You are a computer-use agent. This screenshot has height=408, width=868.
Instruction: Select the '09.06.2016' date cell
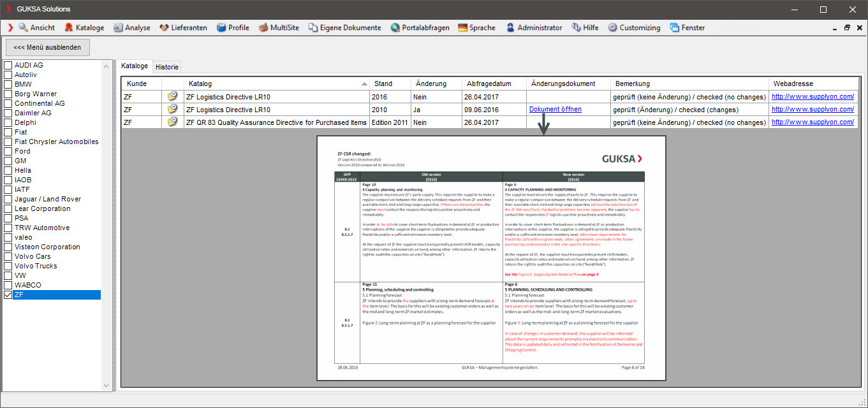(x=494, y=110)
